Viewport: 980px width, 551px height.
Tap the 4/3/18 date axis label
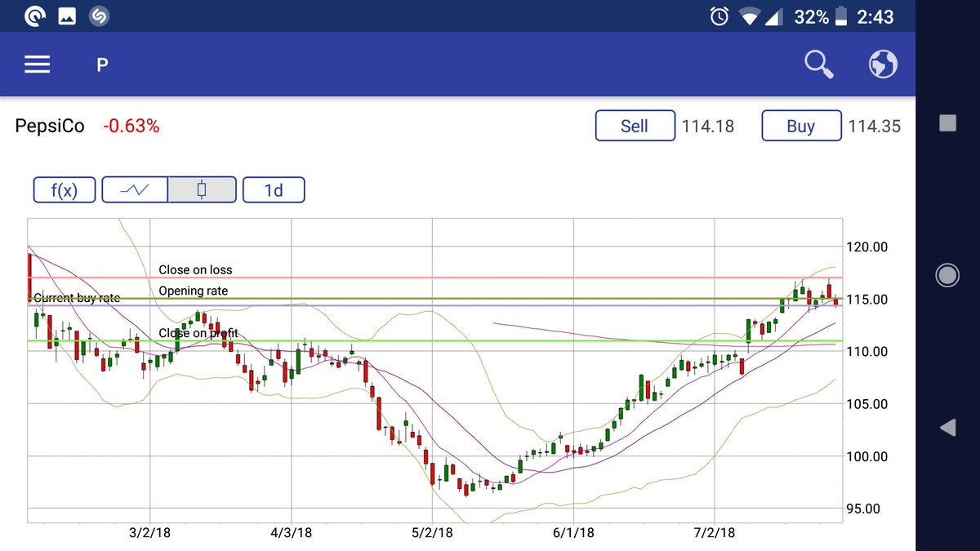pyautogui.click(x=292, y=533)
